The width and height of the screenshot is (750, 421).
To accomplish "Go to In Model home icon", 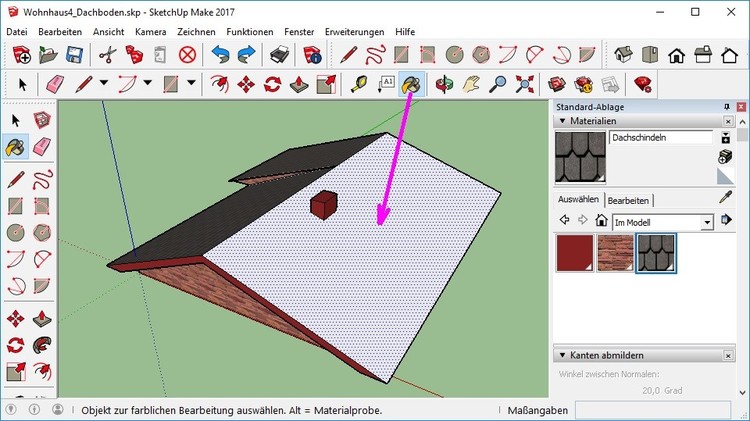I will [601, 221].
